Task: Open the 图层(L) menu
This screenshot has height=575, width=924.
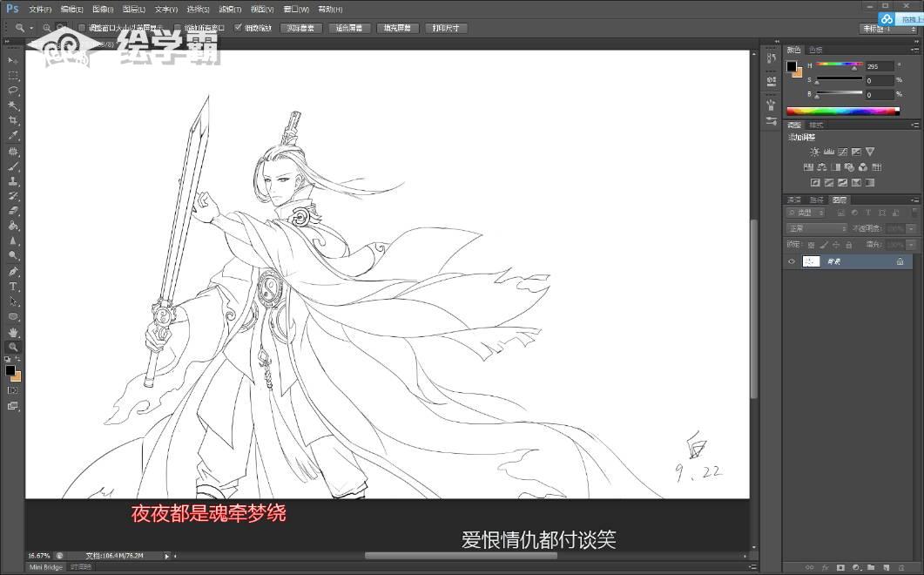Action: (134, 10)
